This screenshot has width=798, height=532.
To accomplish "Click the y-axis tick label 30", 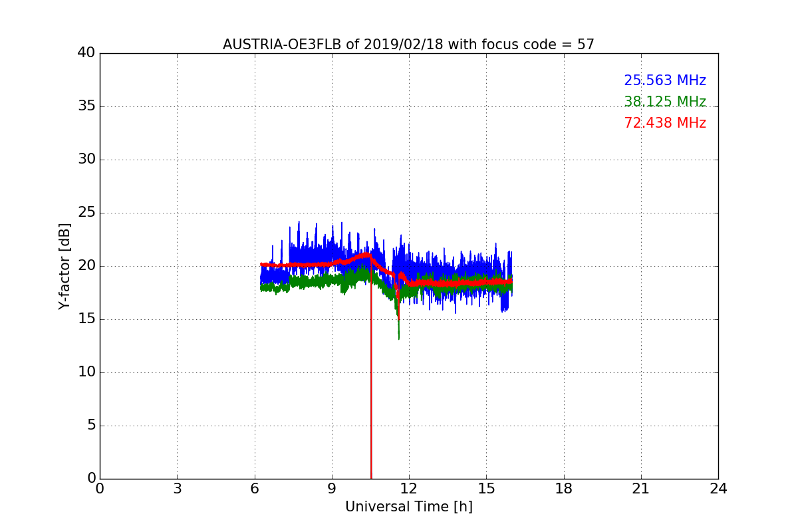I will click(x=86, y=160).
